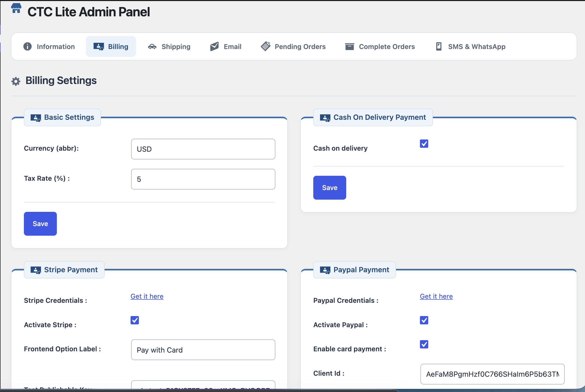
Task: Click into the Tax Rate input field
Action: (x=203, y=179)
